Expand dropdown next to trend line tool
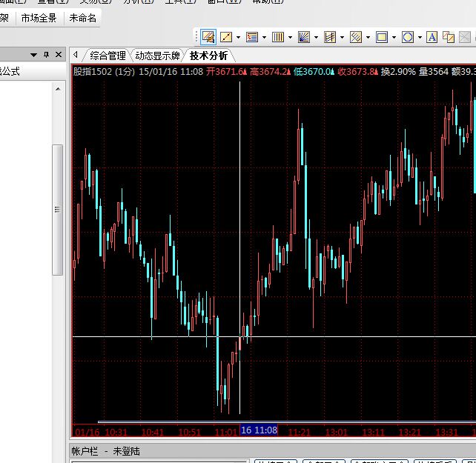Image resolution: width=476 pixels, height=463 pixels. (x=238, y=37)
